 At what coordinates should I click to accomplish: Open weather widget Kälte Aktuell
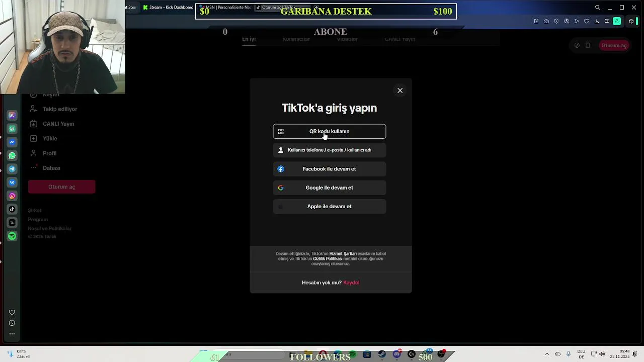[x=18, y=354]
